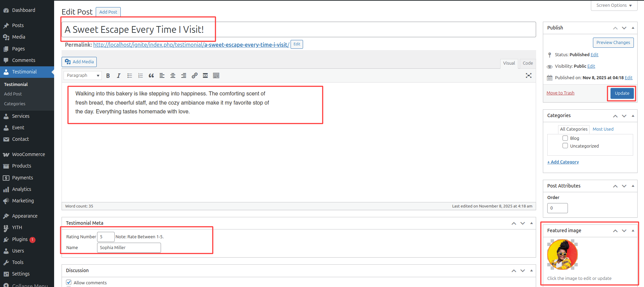
Task: Check the Blog category checkbox
Action: click(x=565, y=138)
